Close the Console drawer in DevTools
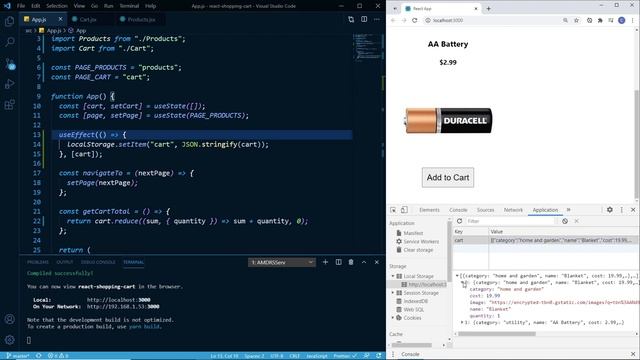The width and height of the screenshot is (640, 360). click(633, 354)
